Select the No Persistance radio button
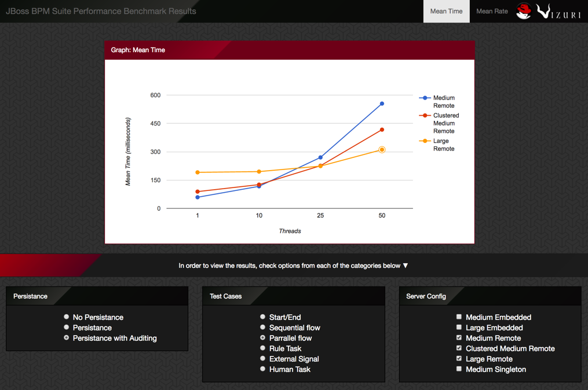The width and height of the screenshot is (588, 390). pos(67,317)
